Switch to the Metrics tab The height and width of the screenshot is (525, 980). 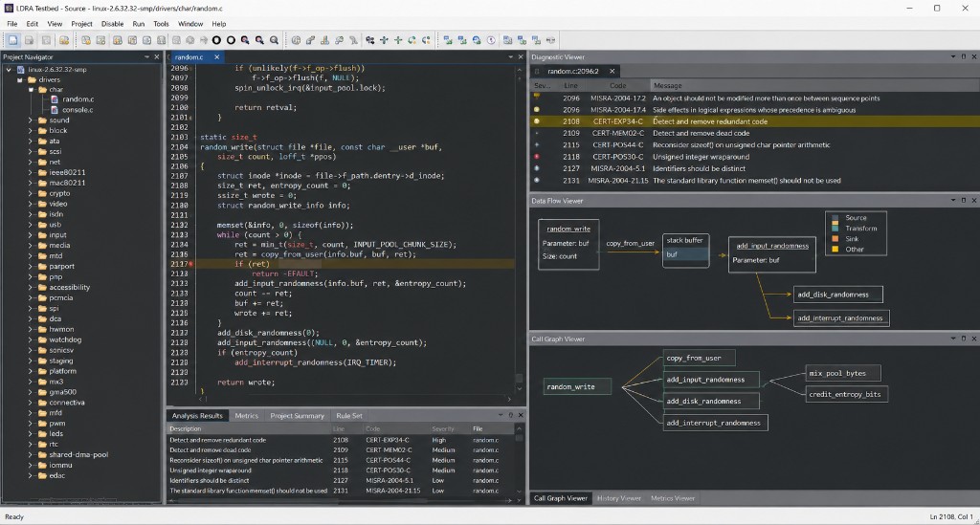[x=246, y=416]
